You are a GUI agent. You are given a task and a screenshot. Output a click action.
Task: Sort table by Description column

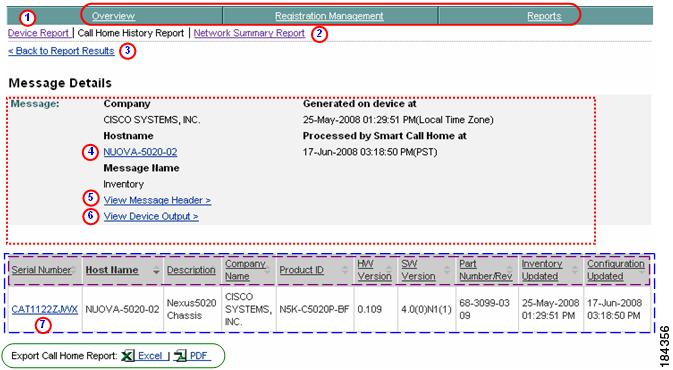point(191,270)
